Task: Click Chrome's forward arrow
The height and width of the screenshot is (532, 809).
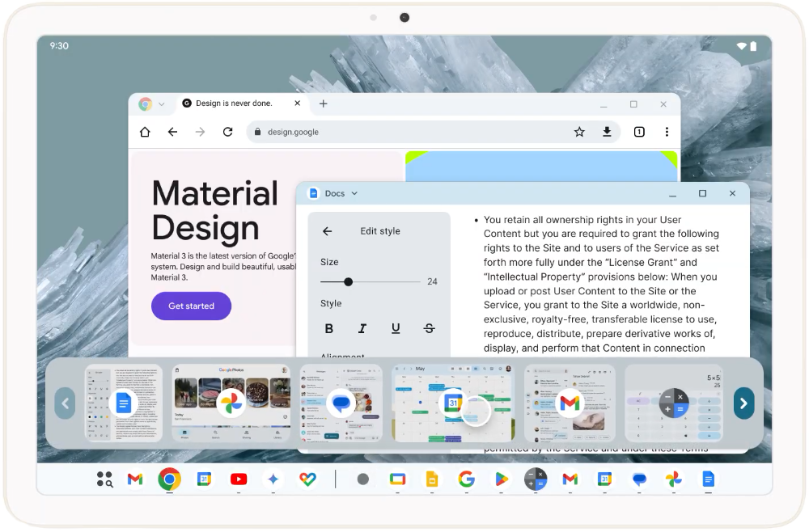Action: coord(200,132)
